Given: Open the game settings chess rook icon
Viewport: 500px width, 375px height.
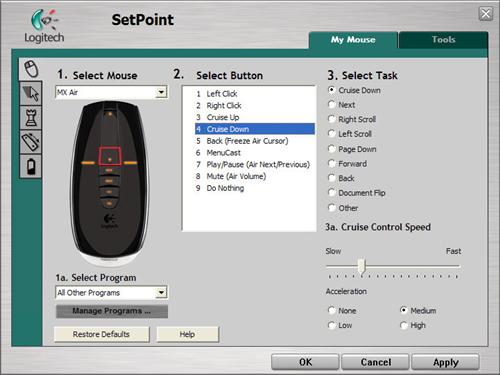Looking at the screenshot, I should pos(31,117).
